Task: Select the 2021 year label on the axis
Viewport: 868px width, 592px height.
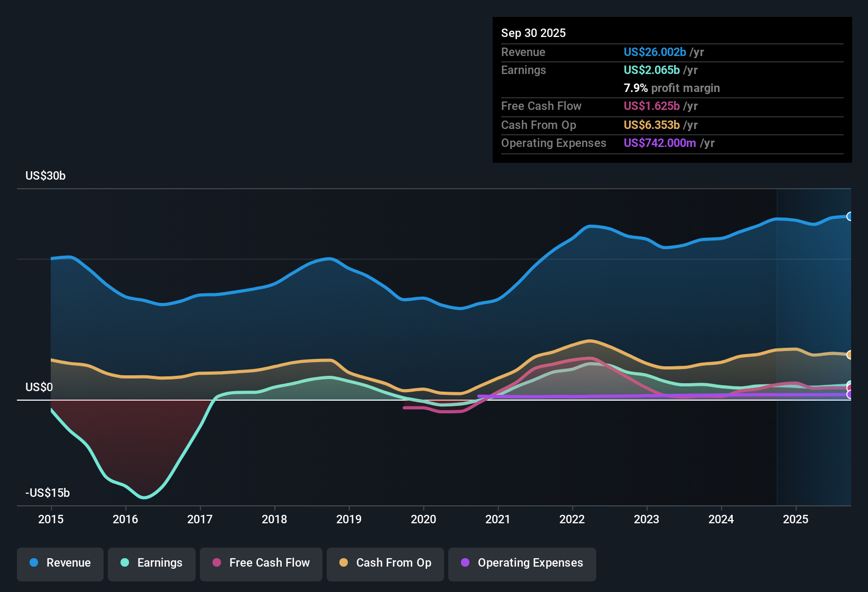Action: click(x=497, y=520)
